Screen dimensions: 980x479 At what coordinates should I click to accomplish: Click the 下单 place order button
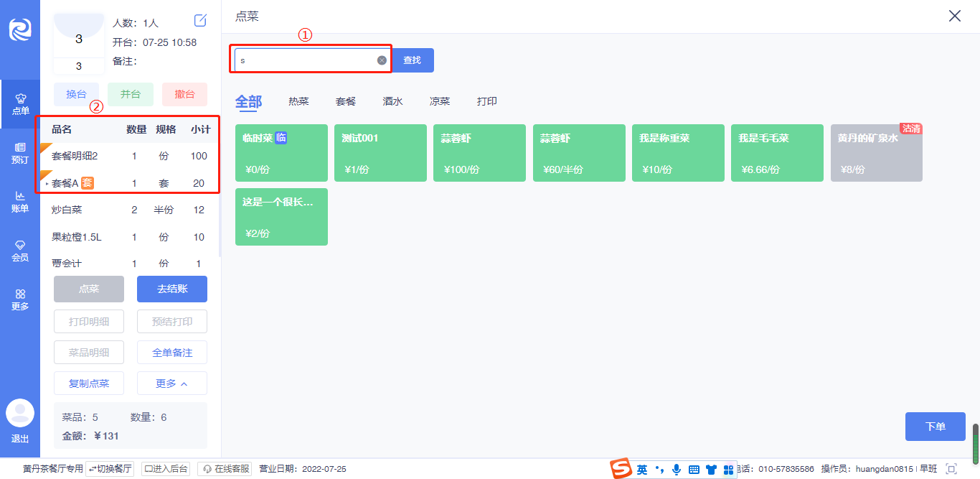(x=935, y=427)
